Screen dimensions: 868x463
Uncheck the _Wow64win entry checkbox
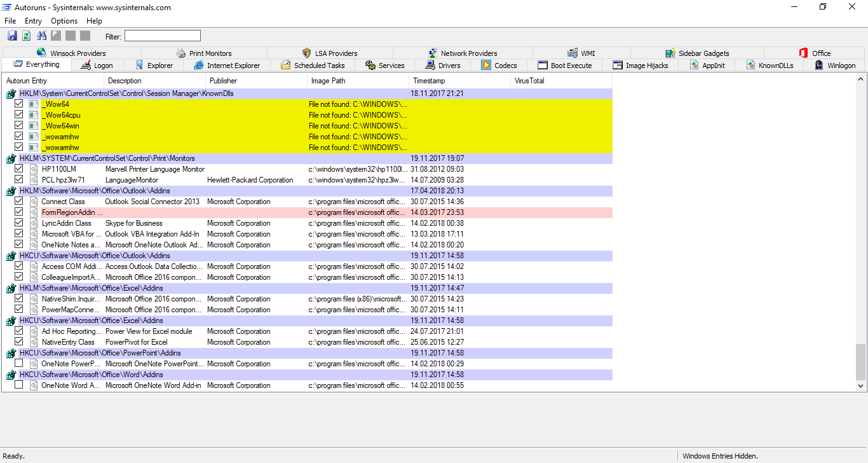click(19, 126)
